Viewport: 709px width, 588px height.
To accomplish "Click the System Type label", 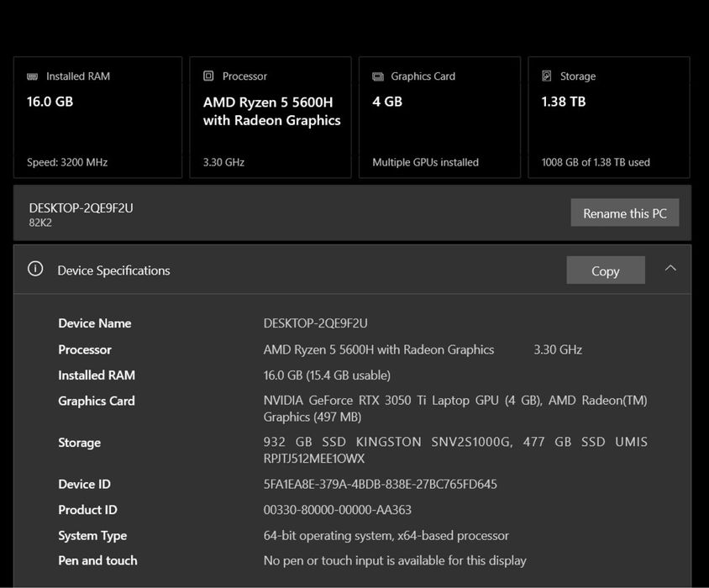I will (x=92, y=536).
